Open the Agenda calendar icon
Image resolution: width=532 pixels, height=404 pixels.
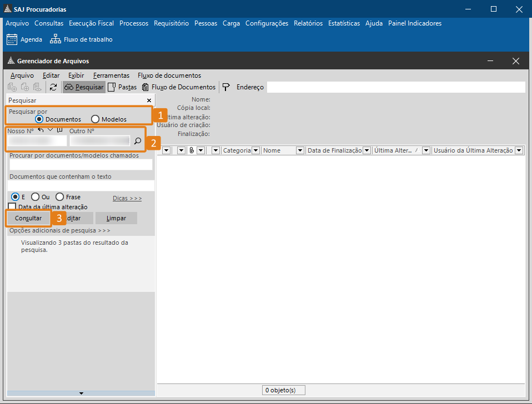[x=12, y=39]
